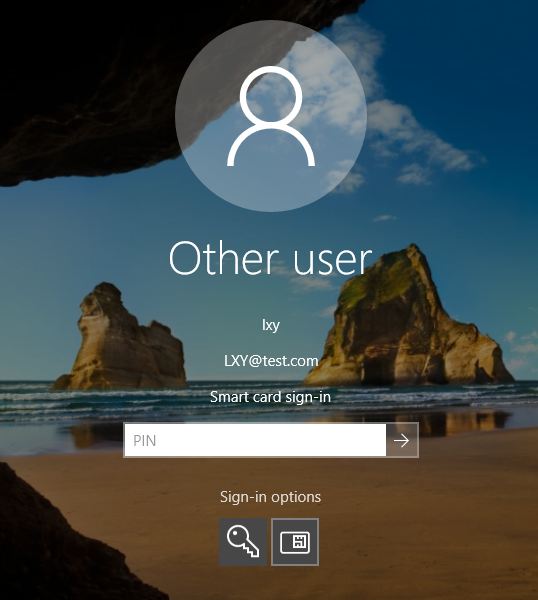Choose the smart card sign-in icon
Image resolution: width=538 pixels, height=600 pixels.
click(295, 542)
